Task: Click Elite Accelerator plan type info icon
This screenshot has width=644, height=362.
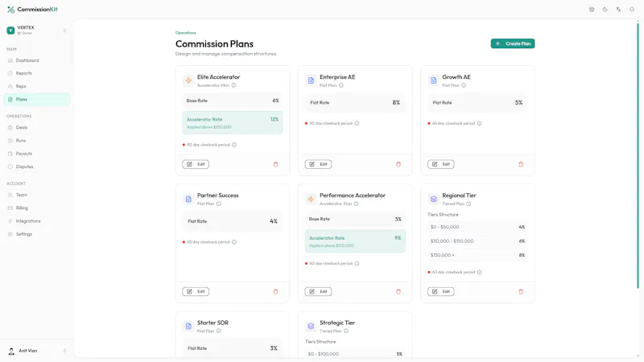Action: click(233, 85)
